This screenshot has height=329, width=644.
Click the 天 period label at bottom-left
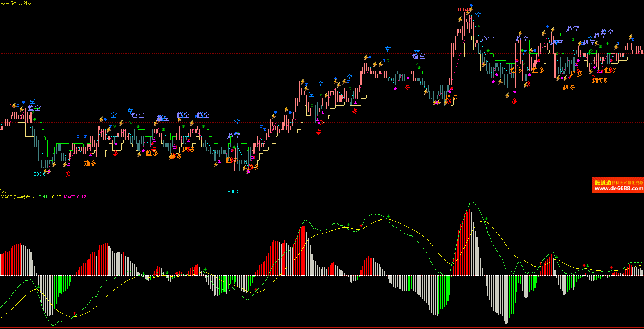tap(3, 190)
